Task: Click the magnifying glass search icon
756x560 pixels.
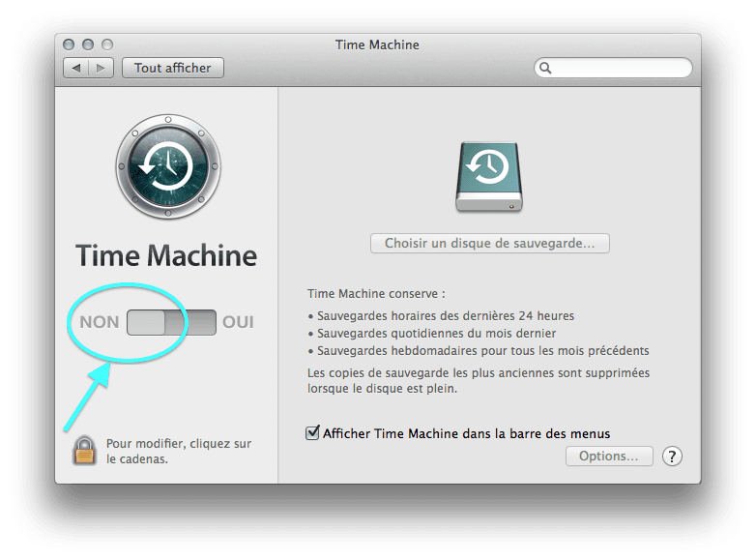Action: pos(545,68)
